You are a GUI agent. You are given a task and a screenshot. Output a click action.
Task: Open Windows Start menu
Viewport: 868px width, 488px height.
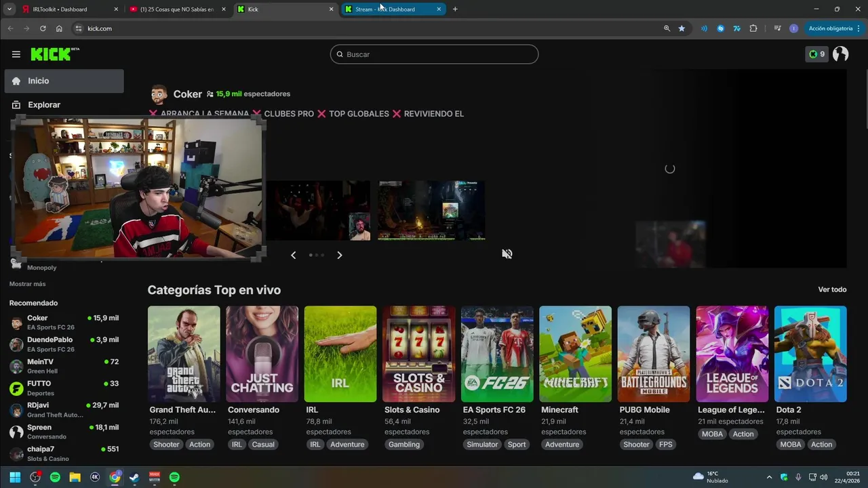(x=15, y=477)
